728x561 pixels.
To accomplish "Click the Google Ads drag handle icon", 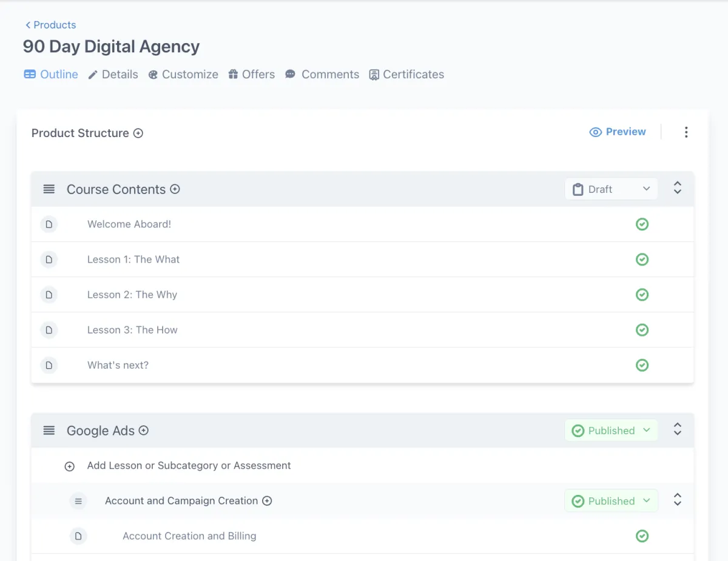I will point(49,431).
